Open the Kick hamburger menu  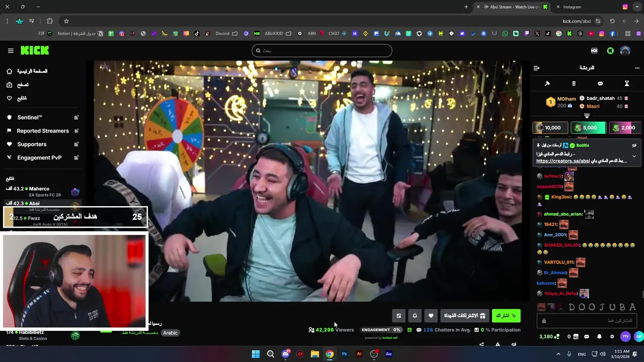coord(11,51)
